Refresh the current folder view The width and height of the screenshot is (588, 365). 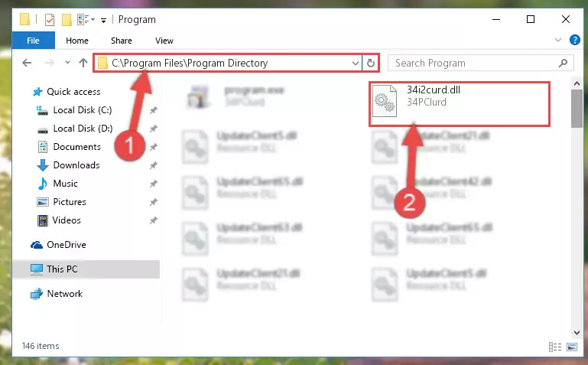tap(371, 63)
